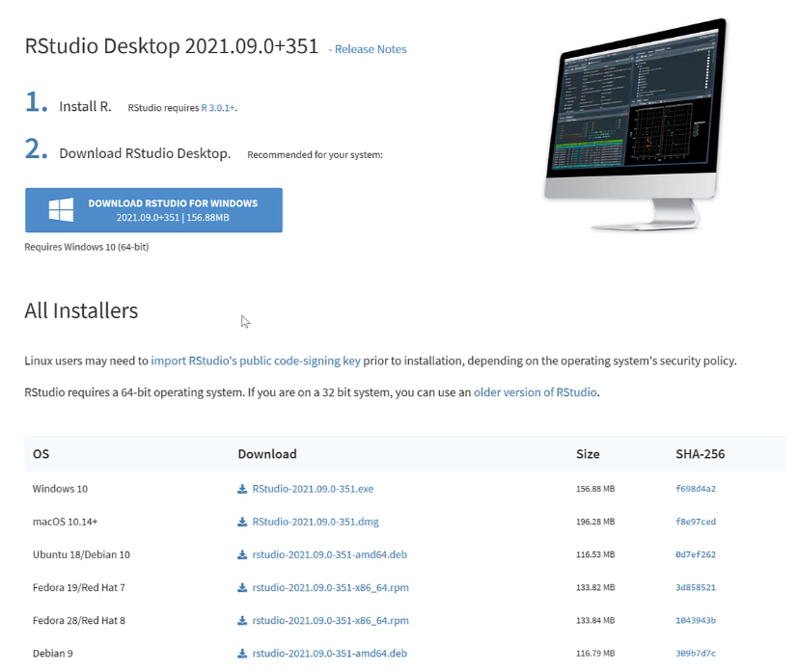Open the Release Notes link

click(371, 49)
